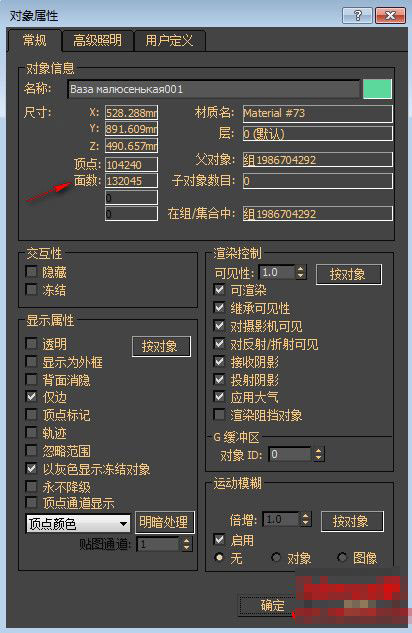412x633 pixels.
Task: Click the object name input field
Action: pyautogui.click(x=213, y=89)
